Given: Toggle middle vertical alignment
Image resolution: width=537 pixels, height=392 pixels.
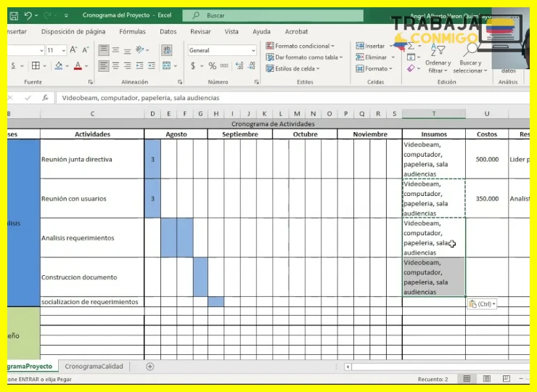Looking at the screenshot, I should pos(116,50).
